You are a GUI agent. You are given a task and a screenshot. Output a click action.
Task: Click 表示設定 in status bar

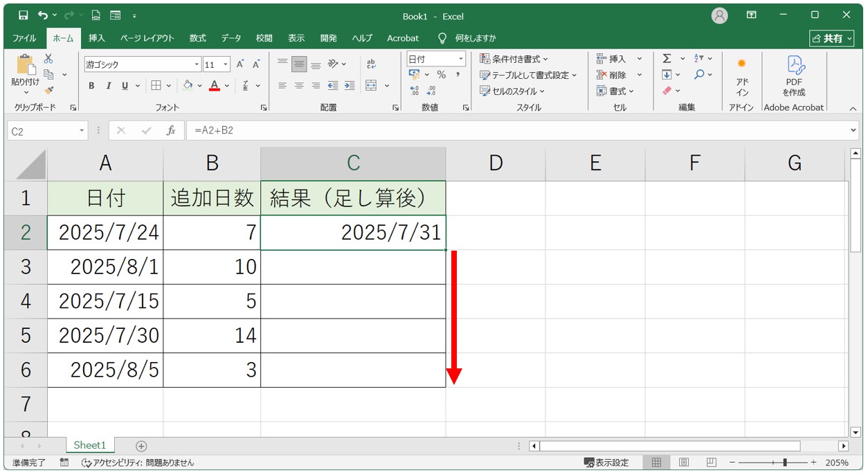[606, 463]
